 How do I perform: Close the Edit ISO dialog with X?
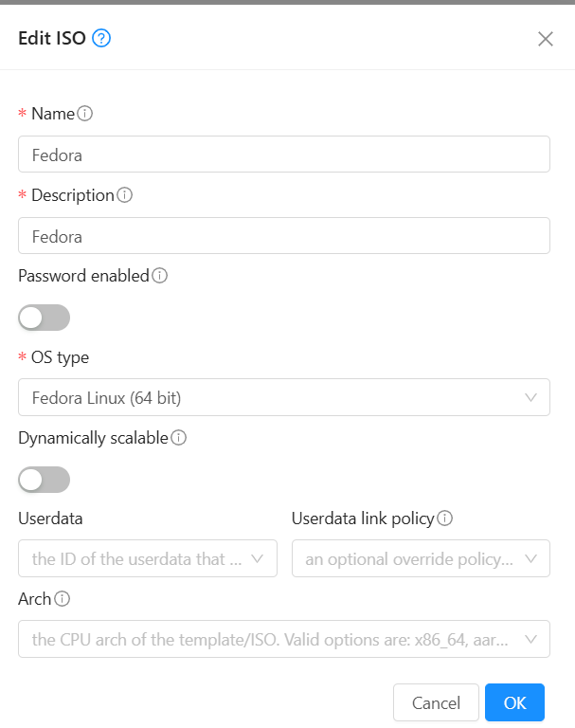click(546, 39)
